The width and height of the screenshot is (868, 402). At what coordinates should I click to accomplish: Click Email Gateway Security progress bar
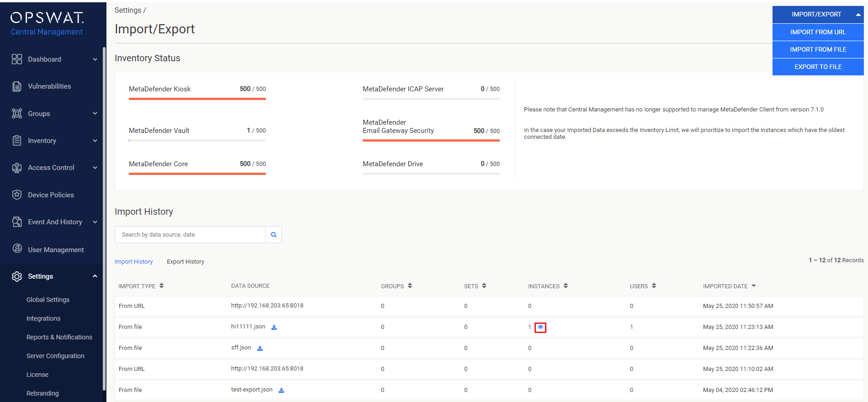point(431,140)
